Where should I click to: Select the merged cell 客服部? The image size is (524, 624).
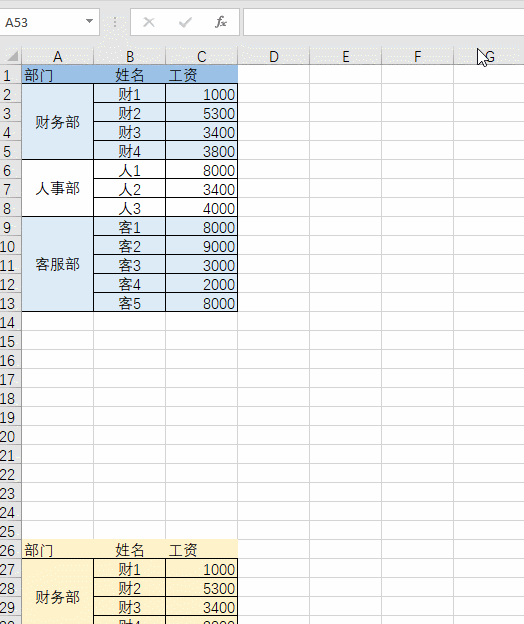(x=58, y=264)
